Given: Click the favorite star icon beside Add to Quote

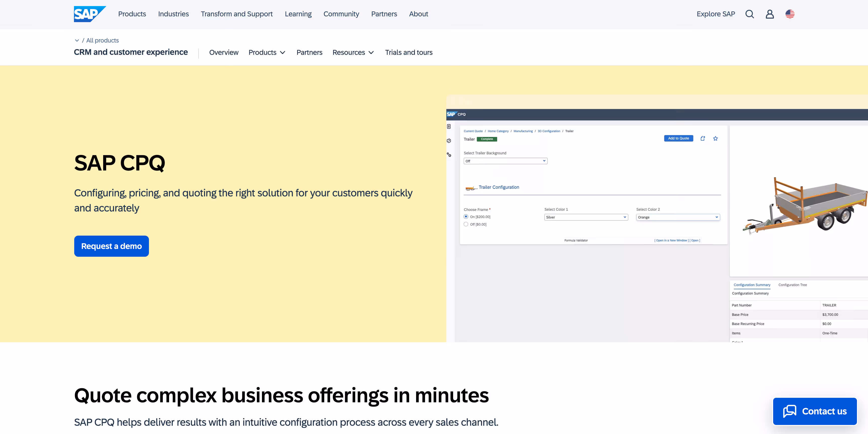Looking at the screenshot, I should tap(715, 138).
